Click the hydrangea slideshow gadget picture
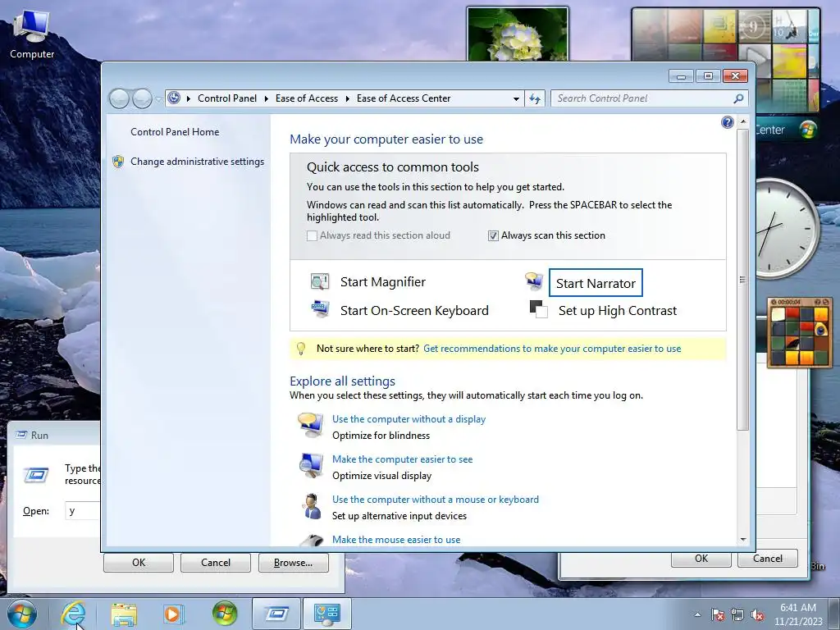 coord(517,34)
